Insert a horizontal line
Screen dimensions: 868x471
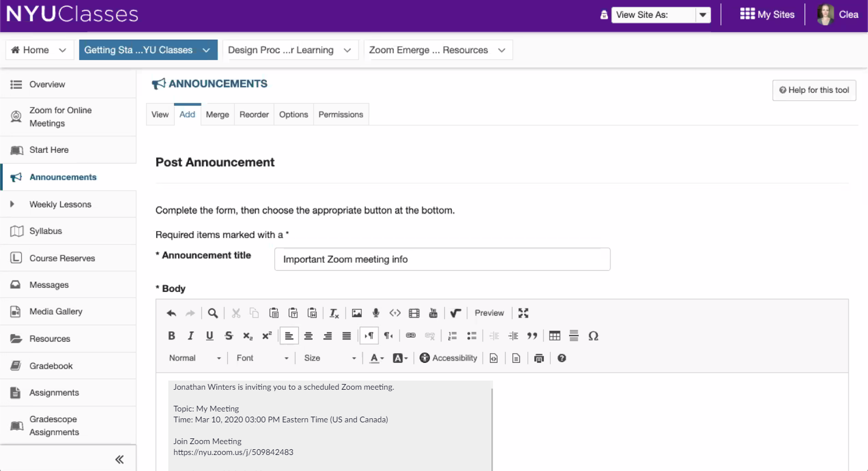point(574,336)
